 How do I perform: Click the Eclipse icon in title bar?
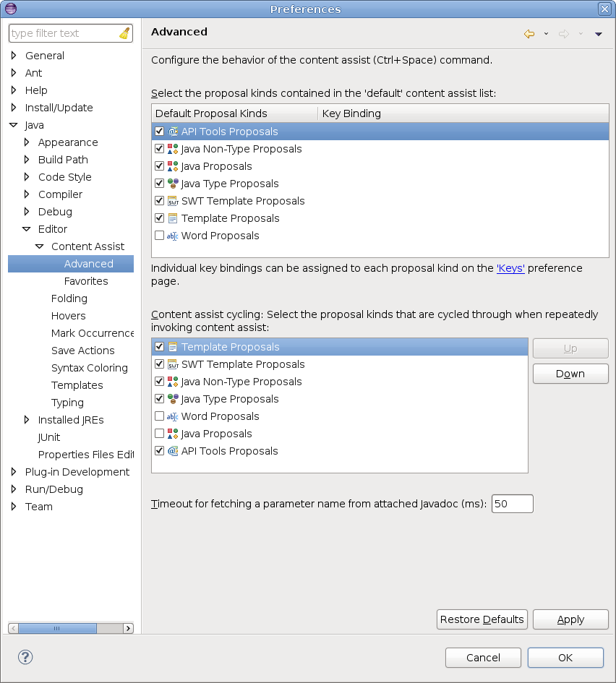click(x=10, y=9)
